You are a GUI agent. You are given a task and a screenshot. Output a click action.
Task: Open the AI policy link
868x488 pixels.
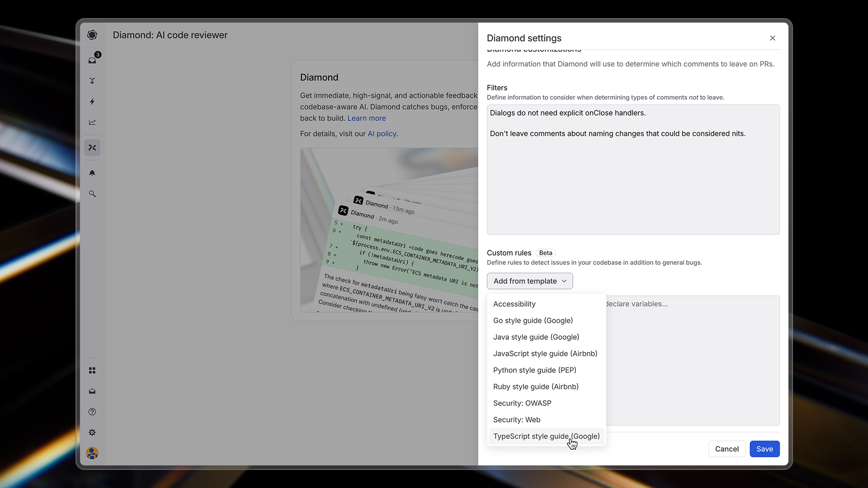[x=382, y=134]
